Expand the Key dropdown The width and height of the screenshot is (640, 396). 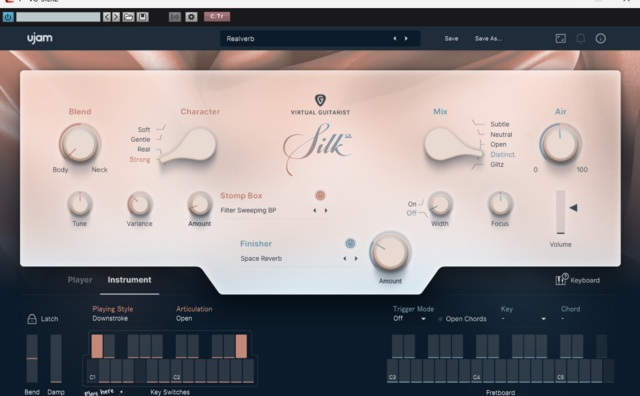click(524, 318)
